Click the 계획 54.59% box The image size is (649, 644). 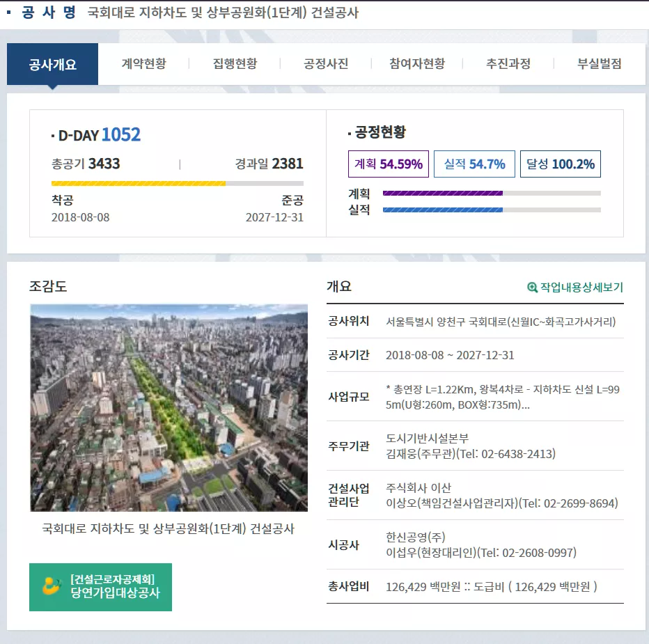tap(389, 164)
